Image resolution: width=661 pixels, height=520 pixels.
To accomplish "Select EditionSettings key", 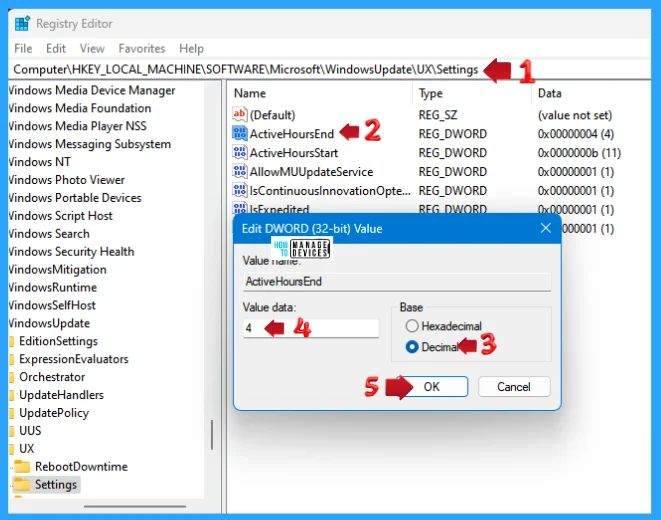I will 59,341.
